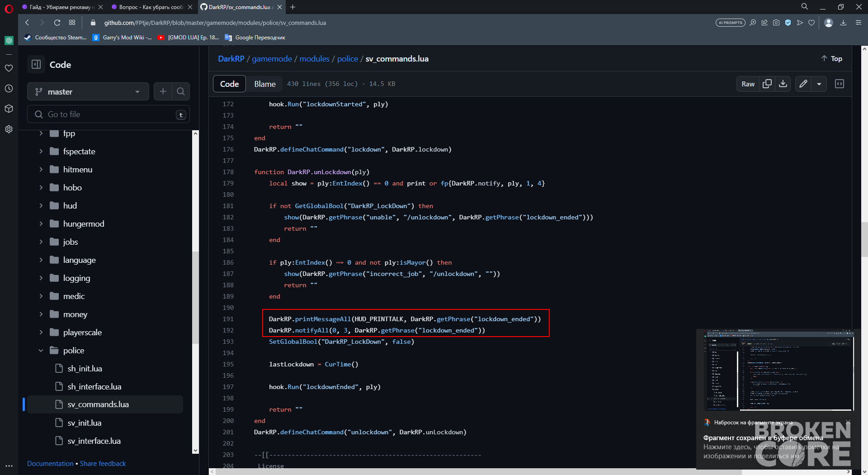Select the Code view tab
This screenshot has height=475, width=868.
(x=229, y=84)
